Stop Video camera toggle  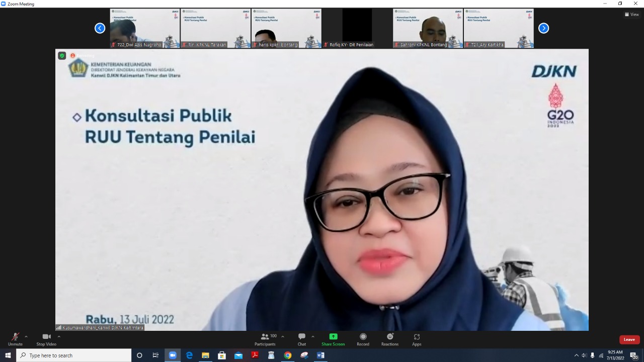pos(46,339)
